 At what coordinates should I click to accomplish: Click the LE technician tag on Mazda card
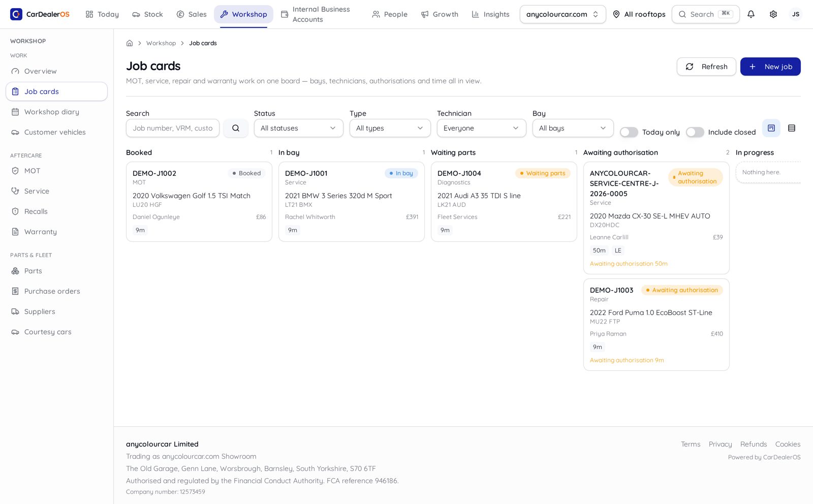pos(618,250)
